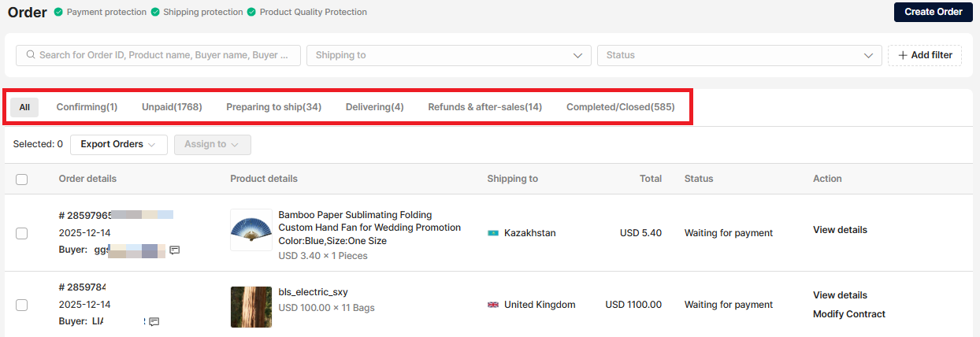Click the Product Quality Protection checkmark icon

click(x=252, y=13)
